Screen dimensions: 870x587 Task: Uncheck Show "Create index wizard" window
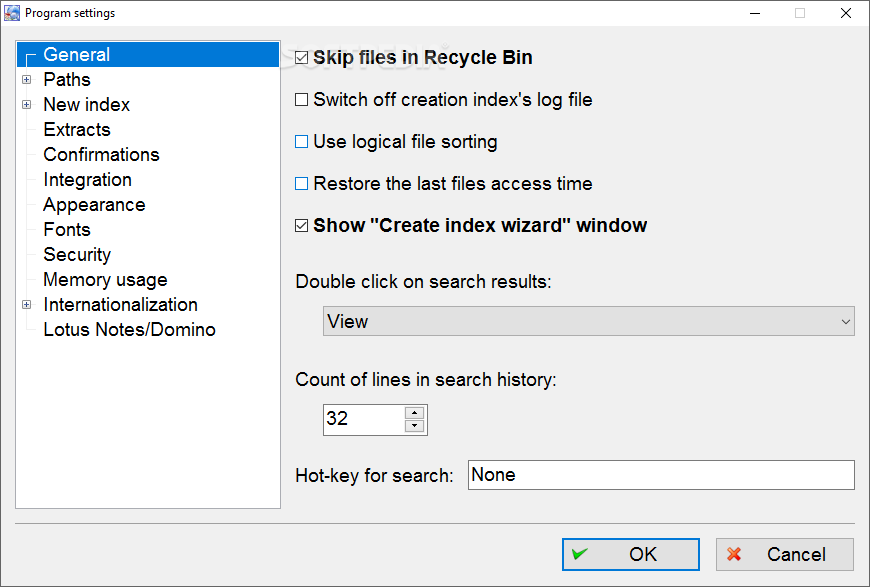click(302, 226)
